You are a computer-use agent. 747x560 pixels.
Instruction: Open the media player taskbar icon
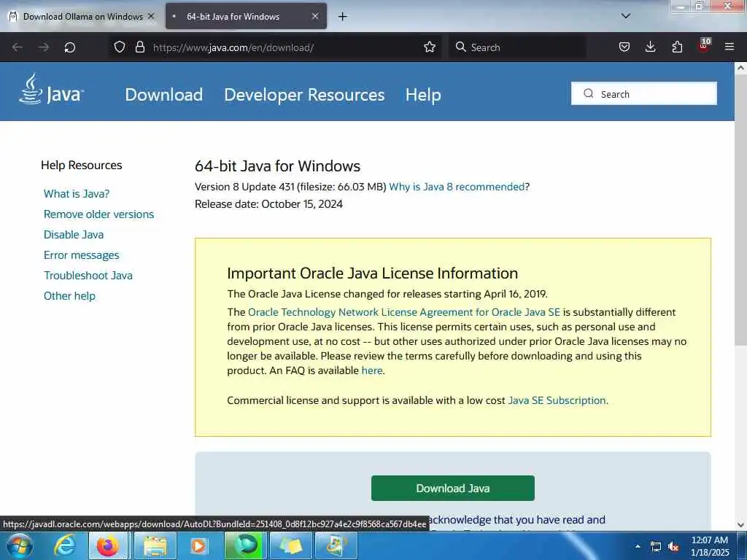point(199,545)
